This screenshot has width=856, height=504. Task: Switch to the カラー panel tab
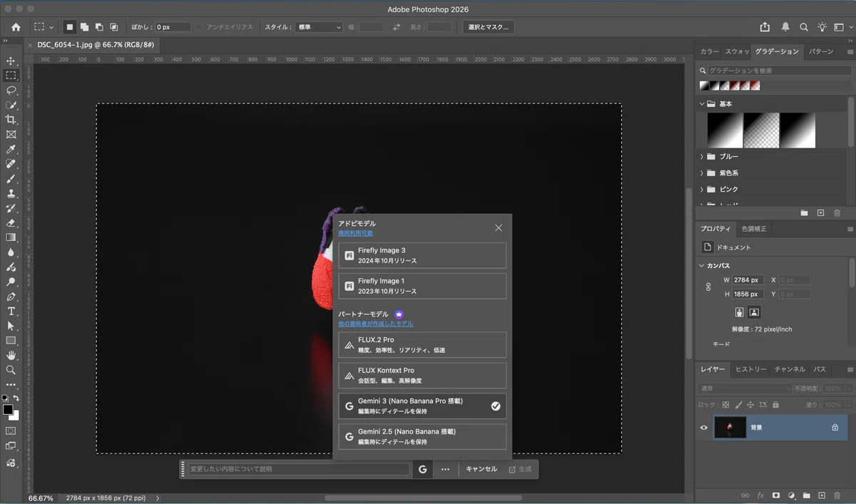709,52
